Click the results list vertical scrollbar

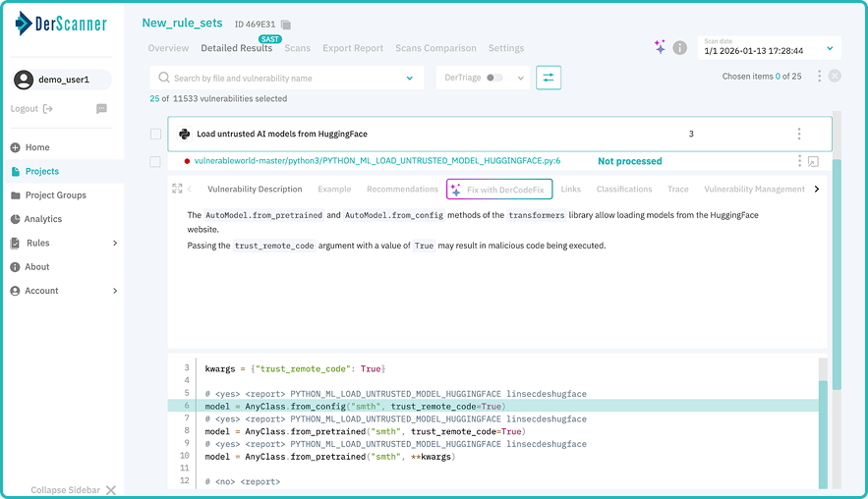click(837, 274)
